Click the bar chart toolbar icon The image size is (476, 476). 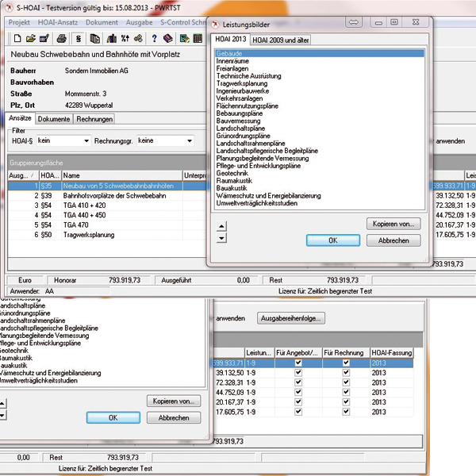click(x=113, y=38)
